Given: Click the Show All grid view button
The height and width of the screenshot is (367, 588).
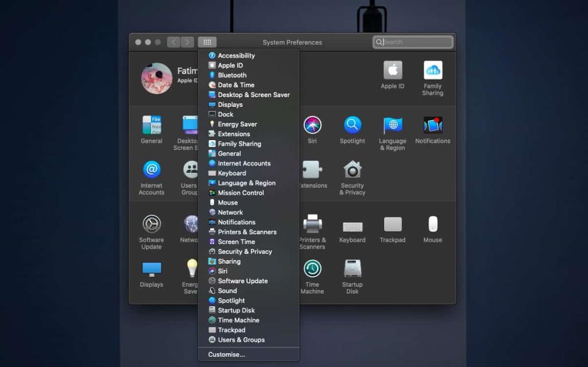Looking at the screenshot, I should click(x=207, y=41).
